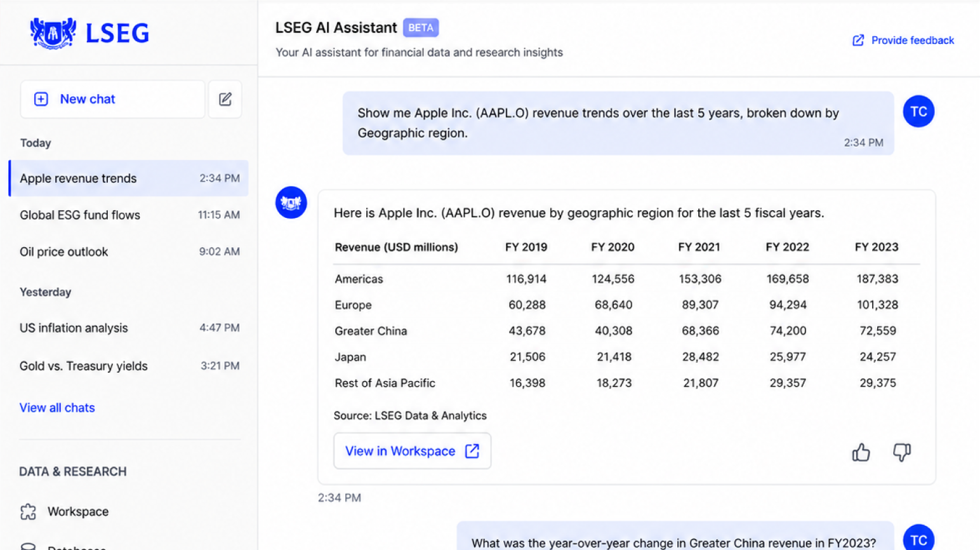Click the Americas row label
Image resolution: width=980 pixels, height=550 pixels.
tap(359, 279)
